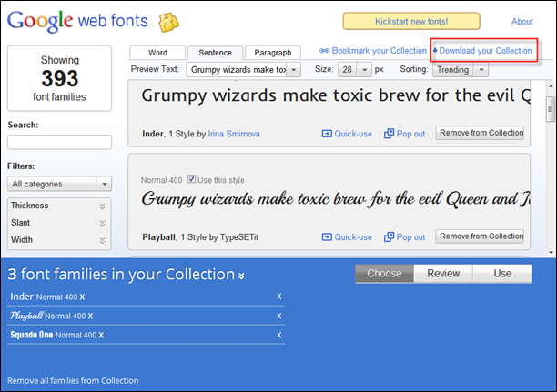This screenshot has height=392, width=557.
Task: Remove Playball from Collection using the button
Action: (x=480, y=236)
